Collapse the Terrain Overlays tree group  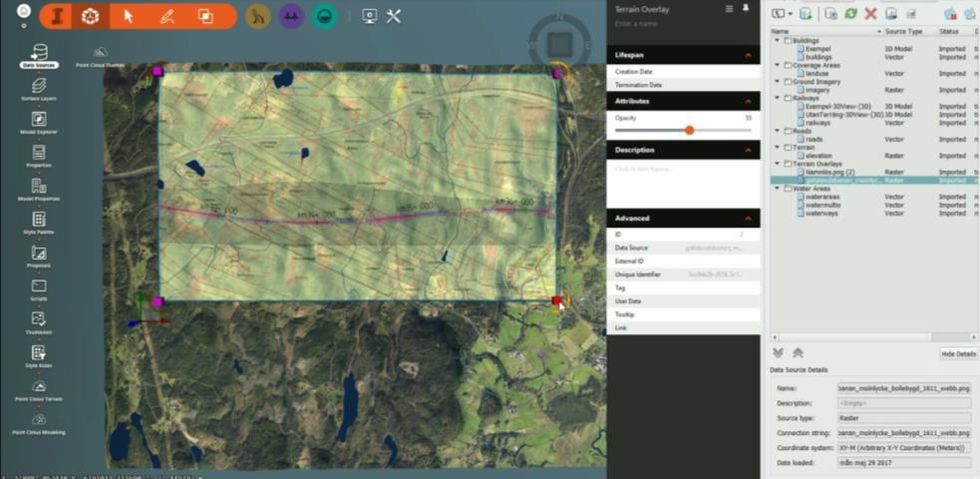tap(778, 164)
